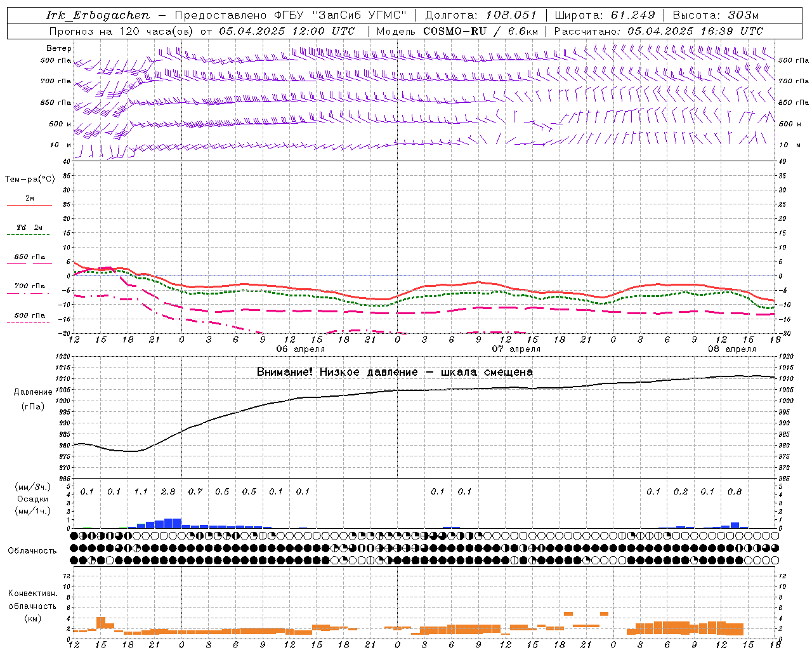Select the forecast start '05.04.2025 12:00 UTC'

tap(287, 31)
